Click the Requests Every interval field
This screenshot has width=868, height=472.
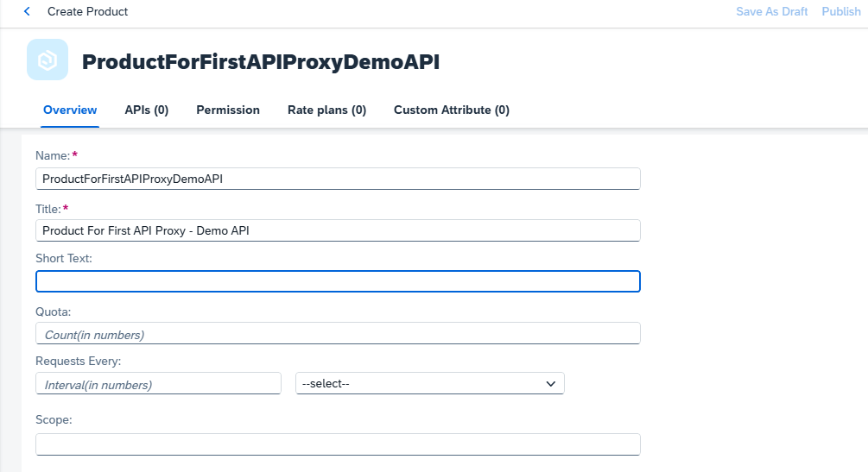point(158,383)
